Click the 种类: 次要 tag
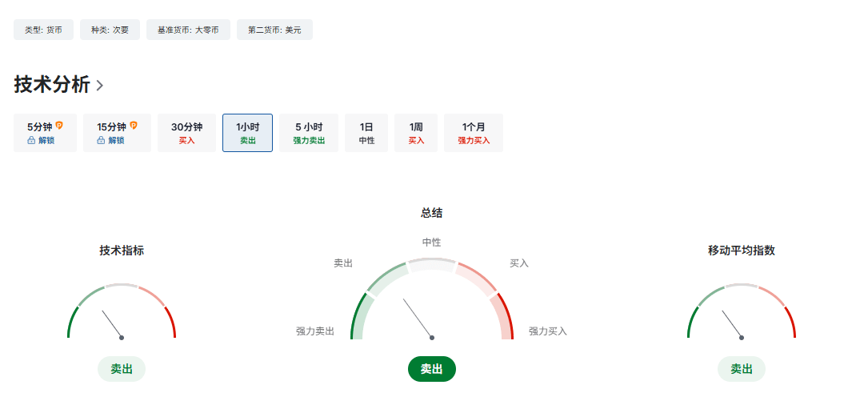Screen dimensions: 868x417 pyautogui.click(x=110, y=30)
